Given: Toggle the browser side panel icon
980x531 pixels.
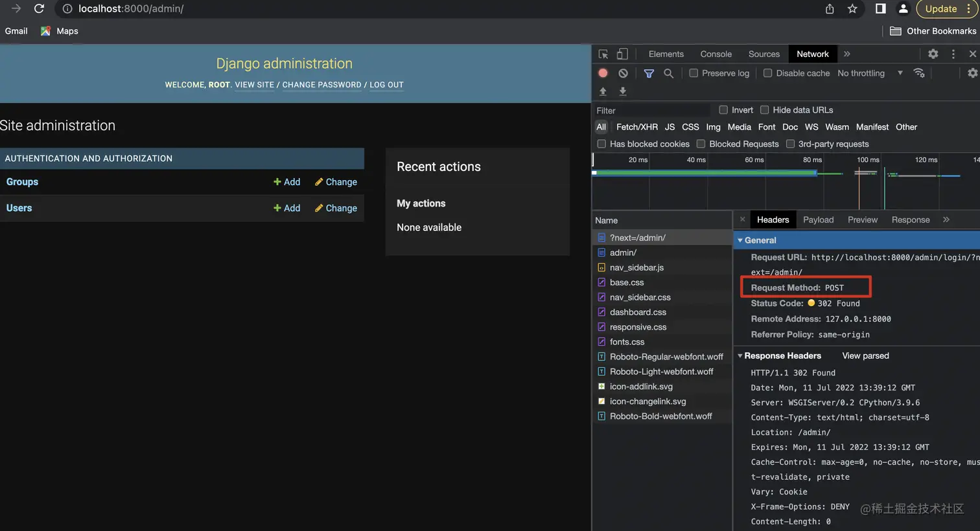Looking at the screenshot, I should [880, 8].
